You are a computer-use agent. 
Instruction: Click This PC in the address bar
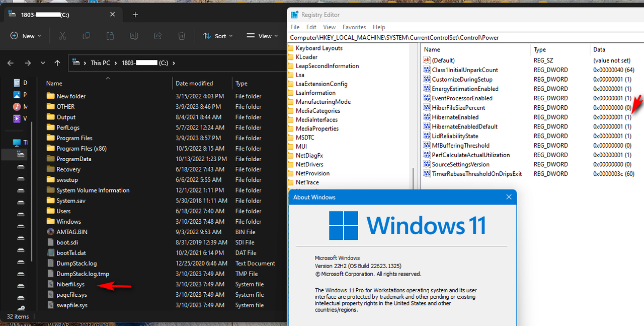(100, 63)
